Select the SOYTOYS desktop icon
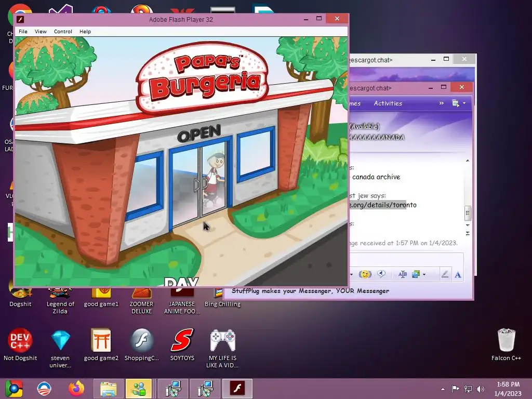 click(x=182, y=345)
